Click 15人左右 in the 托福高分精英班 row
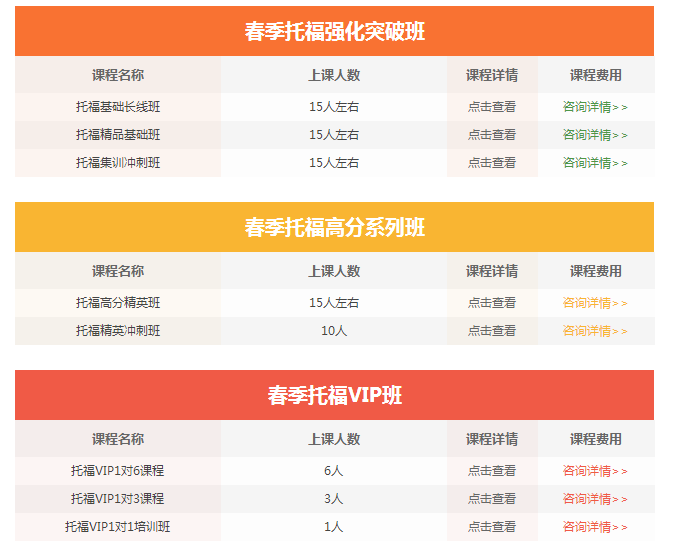This screenshot has width=678, height=560. (334, 303)
